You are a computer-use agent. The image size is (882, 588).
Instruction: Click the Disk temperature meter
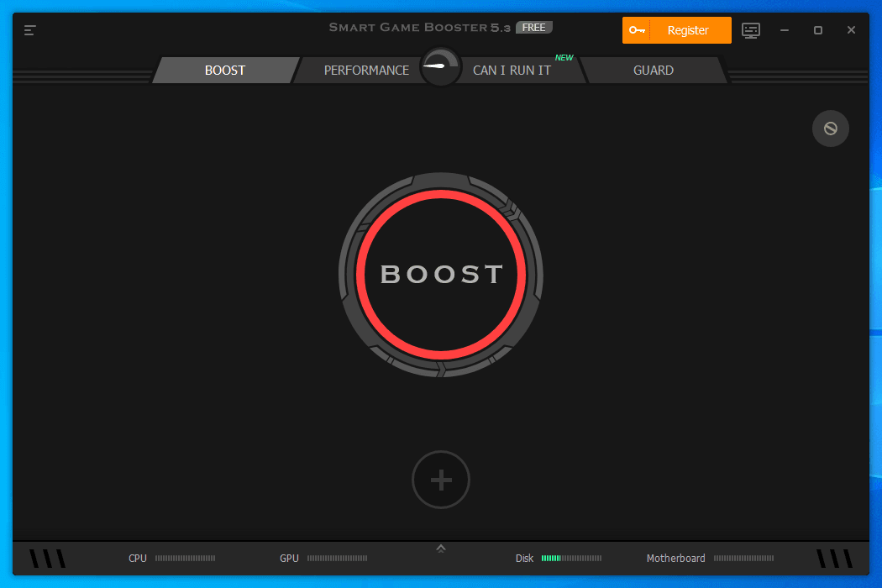[571, 558]
